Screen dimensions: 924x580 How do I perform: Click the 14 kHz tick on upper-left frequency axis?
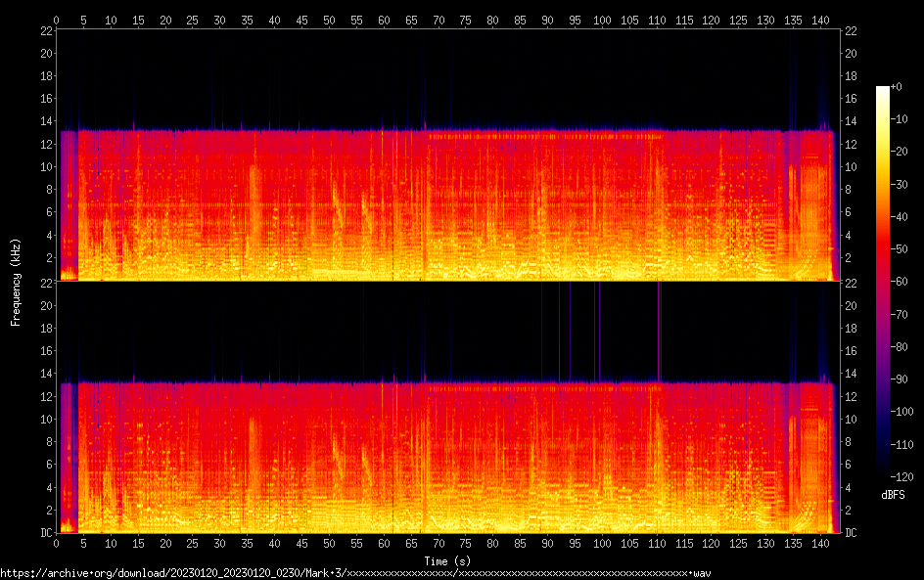(47, 121)
